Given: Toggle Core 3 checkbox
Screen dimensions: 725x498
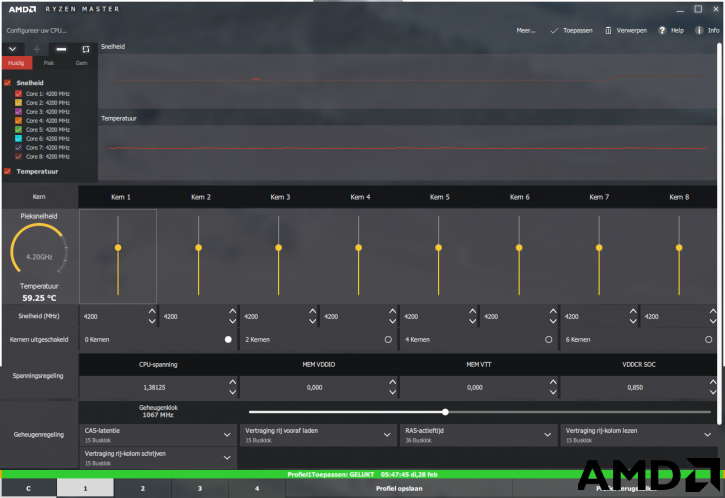Looking at the screenshot, I should click(x=18, y=111).
